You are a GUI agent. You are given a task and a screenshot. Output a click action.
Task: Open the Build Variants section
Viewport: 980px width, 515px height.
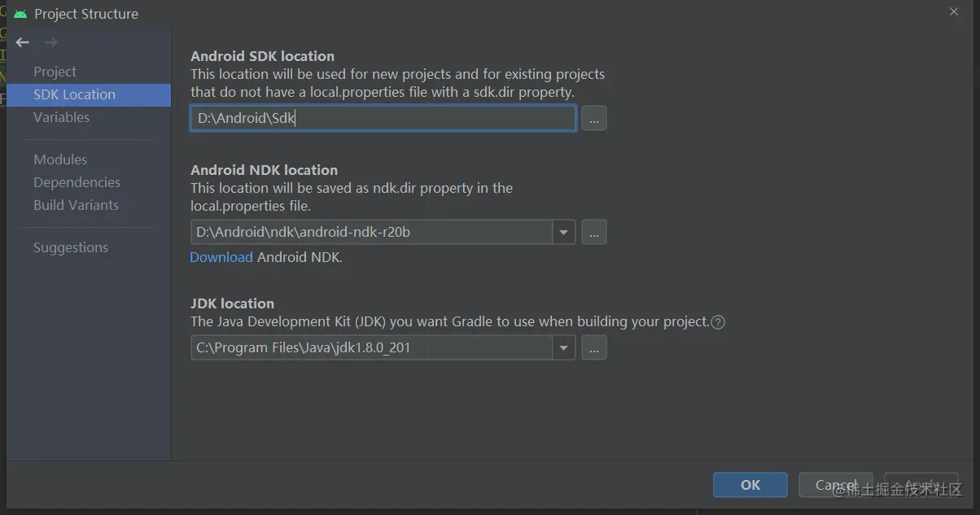coord(77,205)
